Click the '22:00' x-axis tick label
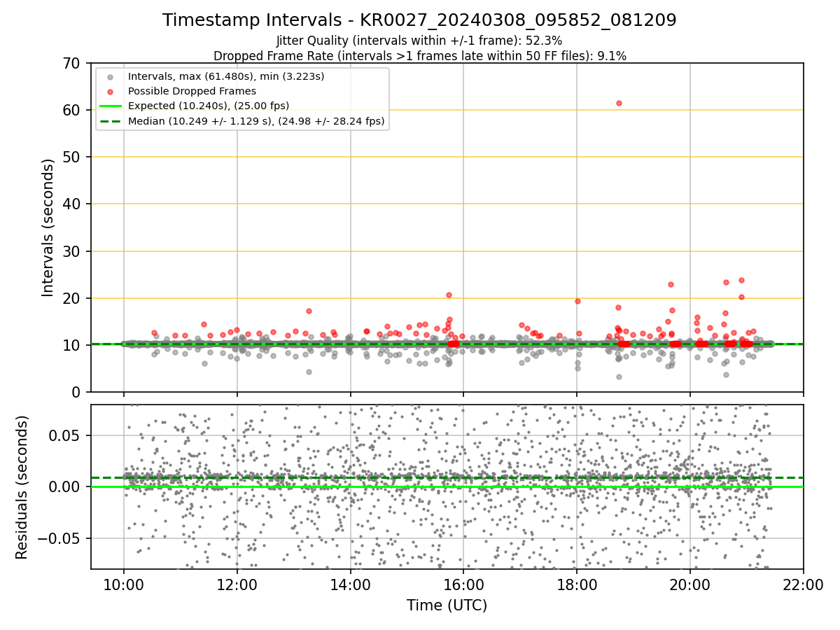840x630 pixels. coord(804,587)
